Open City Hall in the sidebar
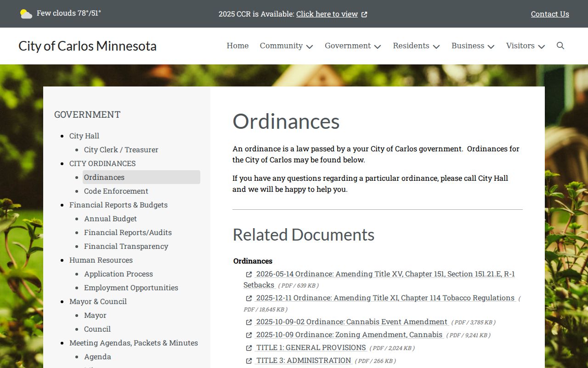Image resolution: width=588 pixels, height=368 pixels. coord(84,136)
